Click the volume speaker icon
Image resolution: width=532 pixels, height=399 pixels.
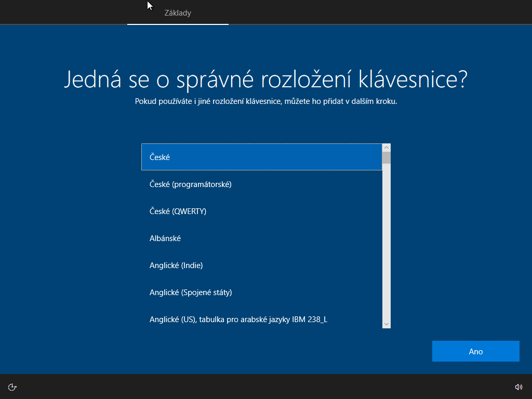518,387
